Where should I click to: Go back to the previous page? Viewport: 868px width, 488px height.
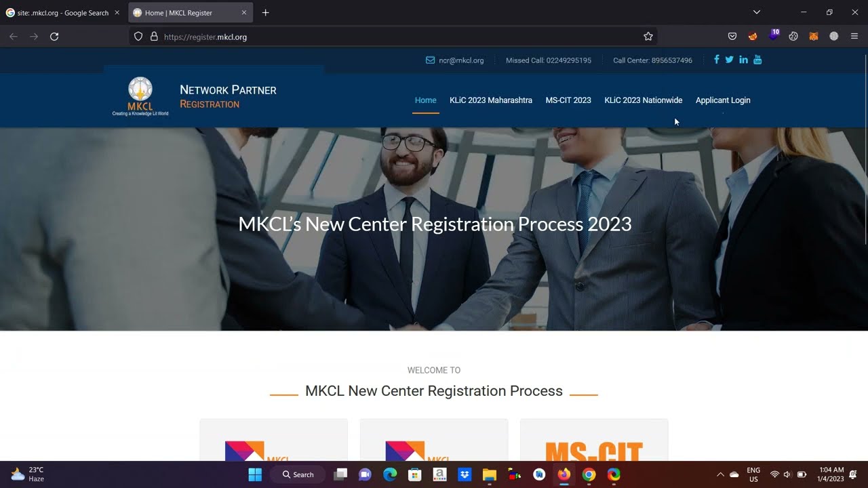[13, 37]
